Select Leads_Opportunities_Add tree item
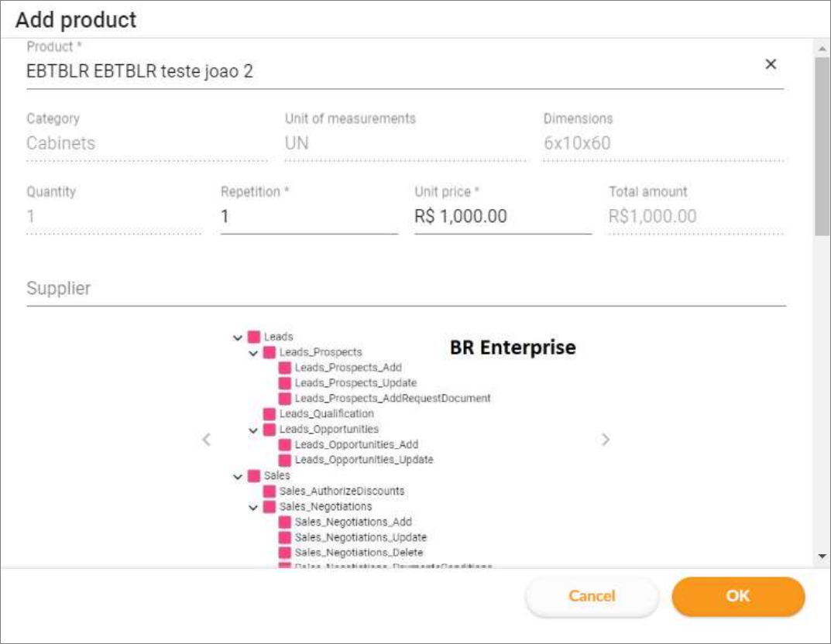The width and height of the screenshot is (831, 644). pos(356,444)
